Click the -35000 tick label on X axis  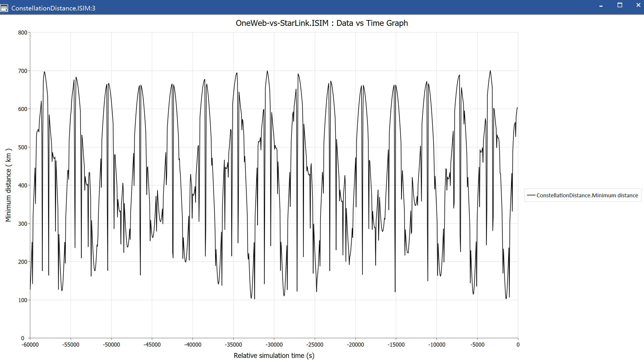pyautogui.click(x=233, y=345)
